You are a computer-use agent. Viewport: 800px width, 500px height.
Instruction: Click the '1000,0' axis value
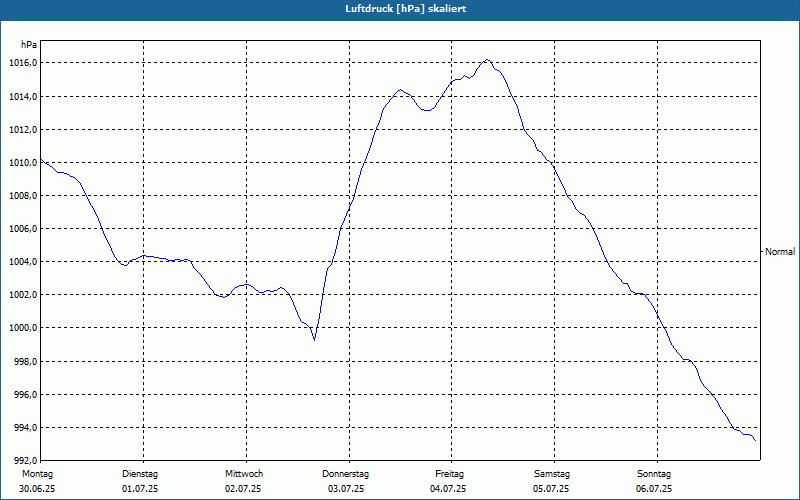pos(23,328)
